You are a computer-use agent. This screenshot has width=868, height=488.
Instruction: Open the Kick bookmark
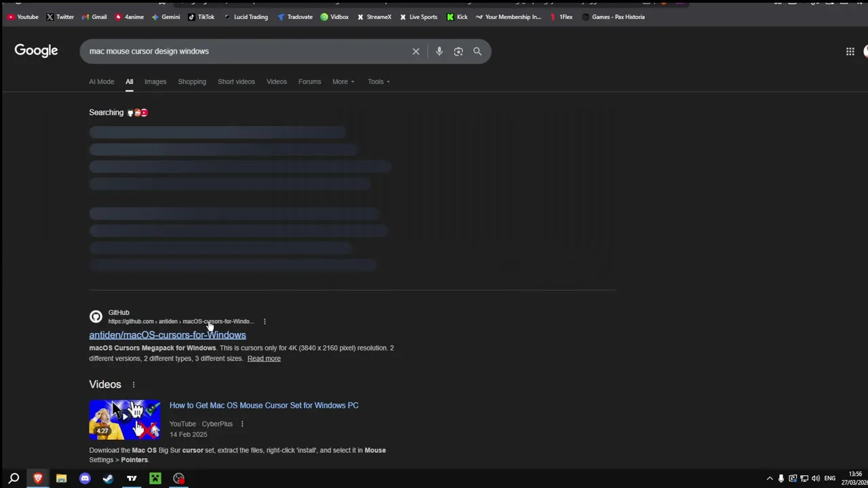[457, 17]
